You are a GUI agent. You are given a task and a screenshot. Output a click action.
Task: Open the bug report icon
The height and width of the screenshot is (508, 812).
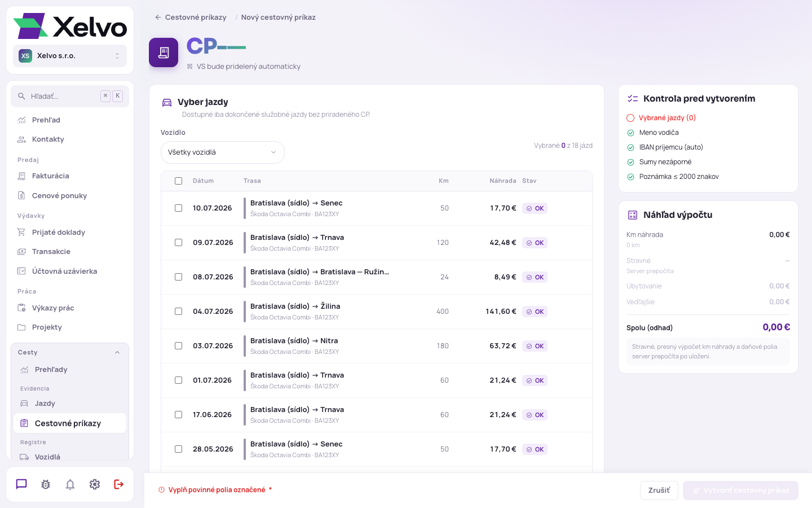click(x=46, y=484)
